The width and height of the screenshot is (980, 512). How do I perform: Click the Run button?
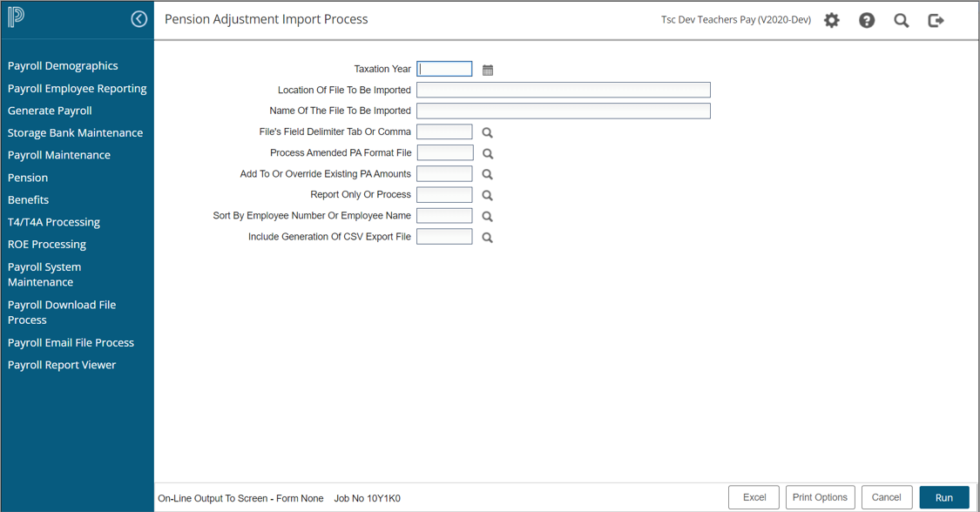[x=944, y=497]
